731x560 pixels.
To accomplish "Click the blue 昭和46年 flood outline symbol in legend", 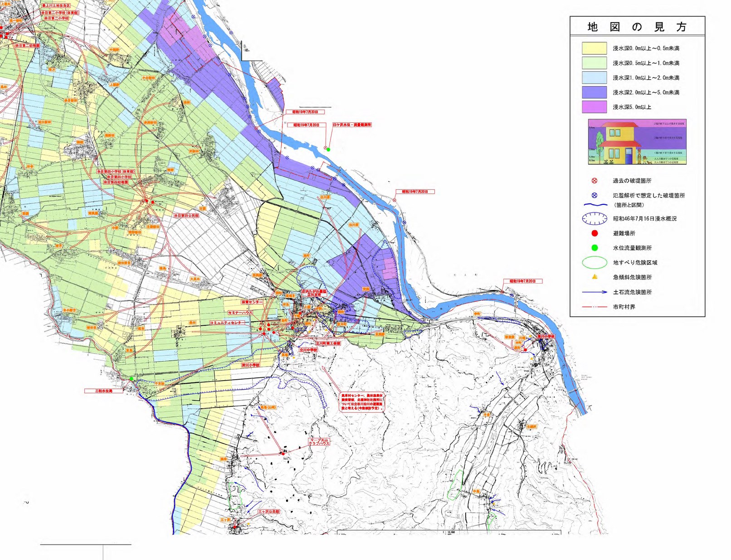I will [594, 219].
